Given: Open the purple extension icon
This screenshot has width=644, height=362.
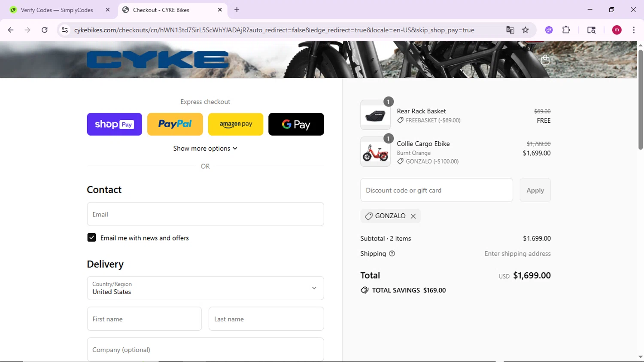Looking at the screenshot, I should [x=549, y=30].
